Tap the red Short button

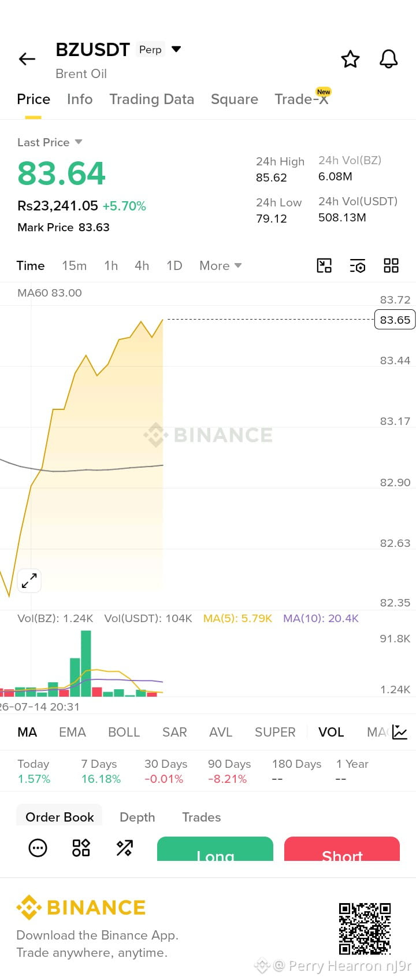point(342,849)
